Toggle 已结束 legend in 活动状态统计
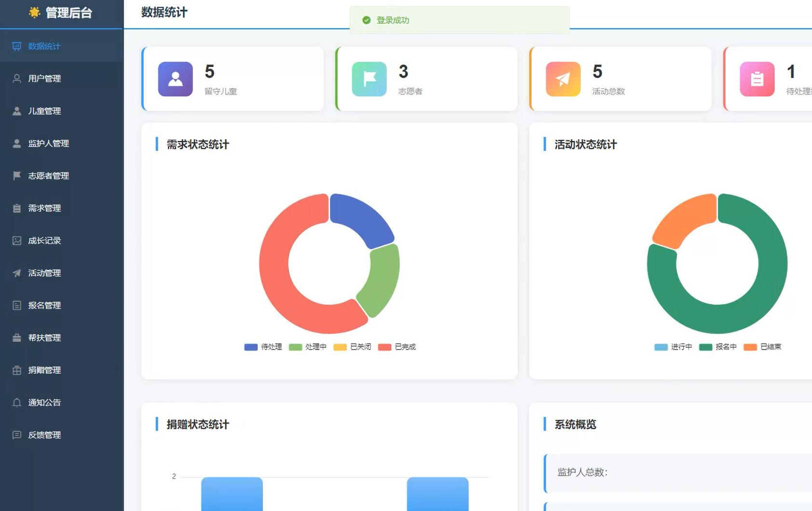Image resolution: width=812 pixels, height=511 pixels. [762, 347]
